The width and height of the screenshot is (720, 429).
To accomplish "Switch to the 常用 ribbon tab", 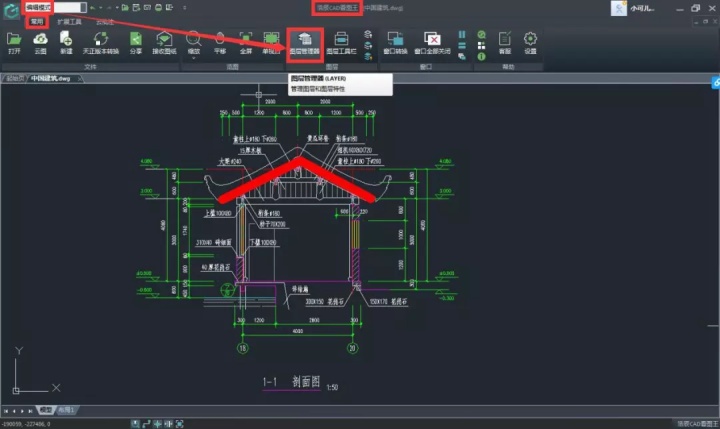I will point(37,22).
